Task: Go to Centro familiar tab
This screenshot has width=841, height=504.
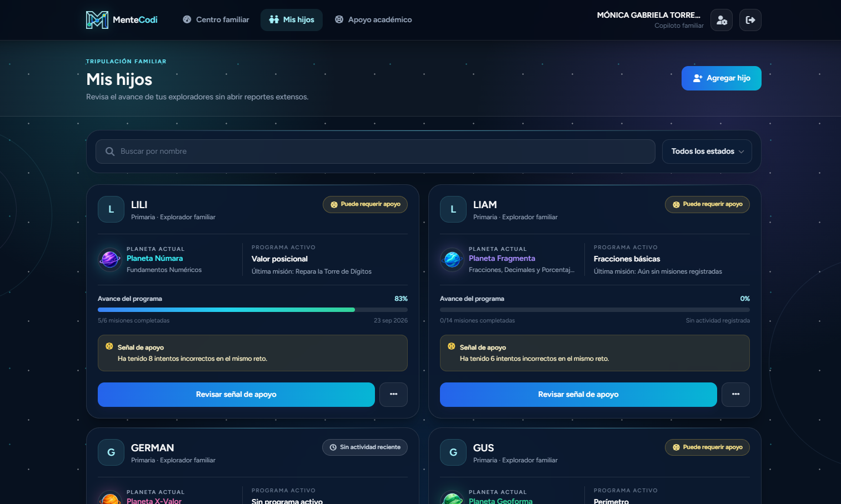Action: click(x=216, y=20)
